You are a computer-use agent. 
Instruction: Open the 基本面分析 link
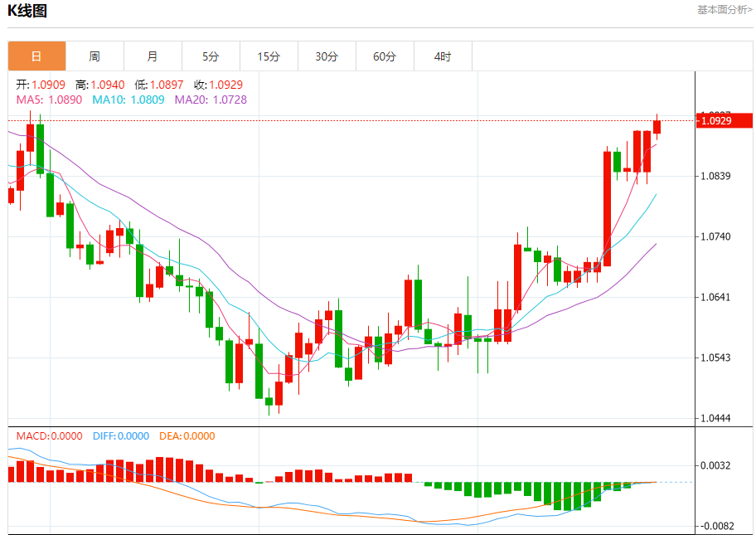pos(724,10)
